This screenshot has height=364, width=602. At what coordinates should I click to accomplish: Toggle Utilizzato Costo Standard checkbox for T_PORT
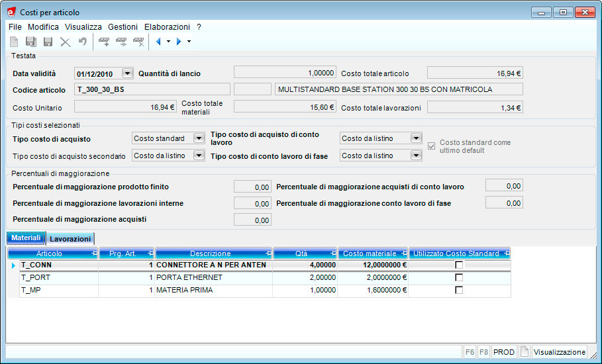point(459,277)
